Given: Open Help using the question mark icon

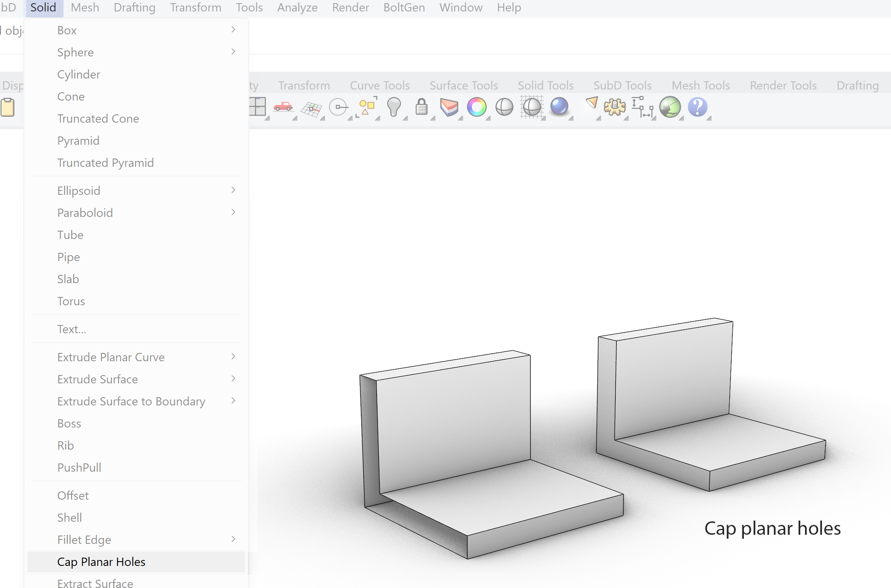Looking at the screenshot, I should click(697, 107).
